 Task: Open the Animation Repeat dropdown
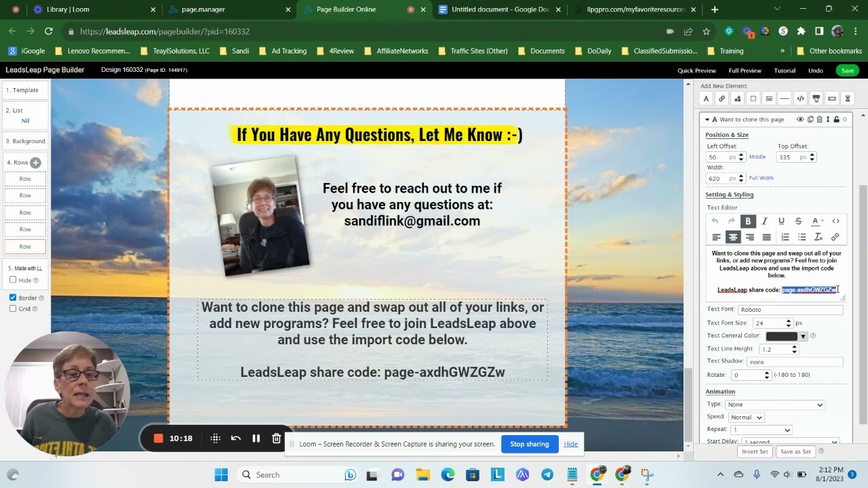point(761,430)
